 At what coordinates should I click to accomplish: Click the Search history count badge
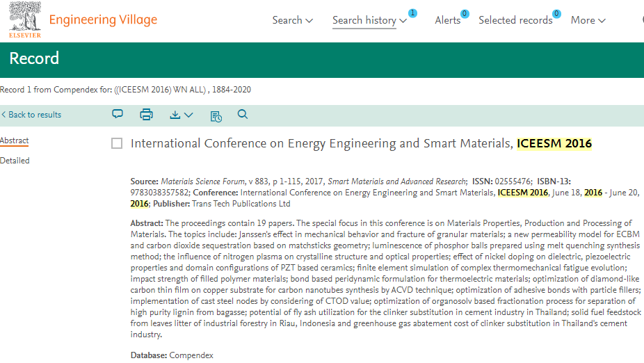click(x=412, y=13)
